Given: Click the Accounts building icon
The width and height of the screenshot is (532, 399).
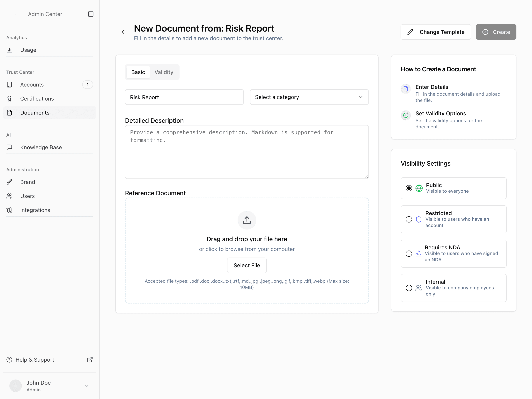Looking at the screenshot, I should (9, 85).
